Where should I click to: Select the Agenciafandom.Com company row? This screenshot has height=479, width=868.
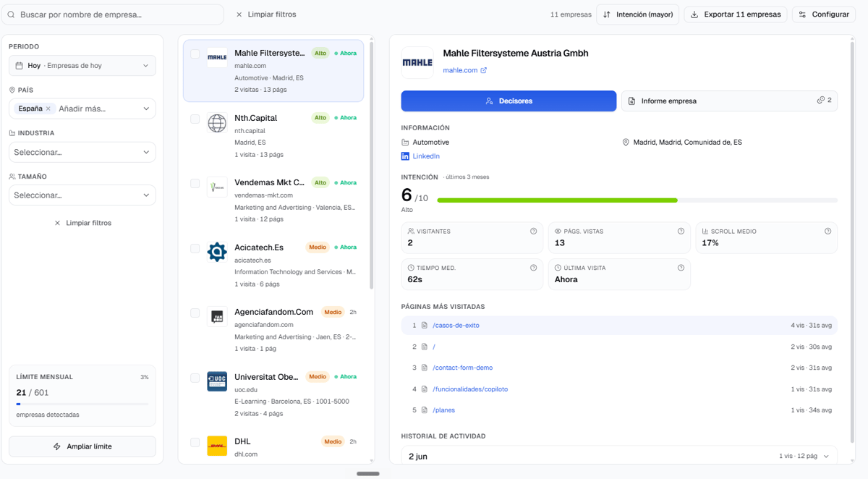point(273,329)
